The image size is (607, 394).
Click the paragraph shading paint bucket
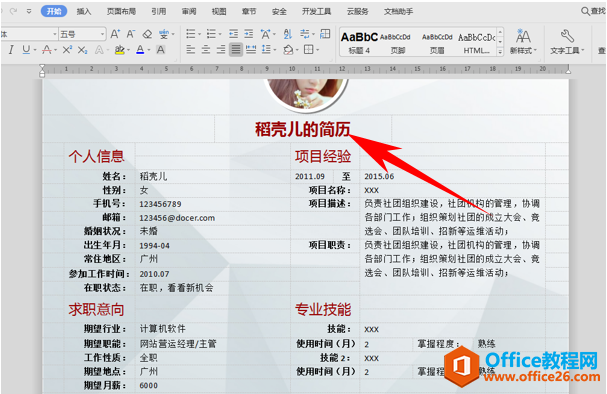tap(288, 50)
